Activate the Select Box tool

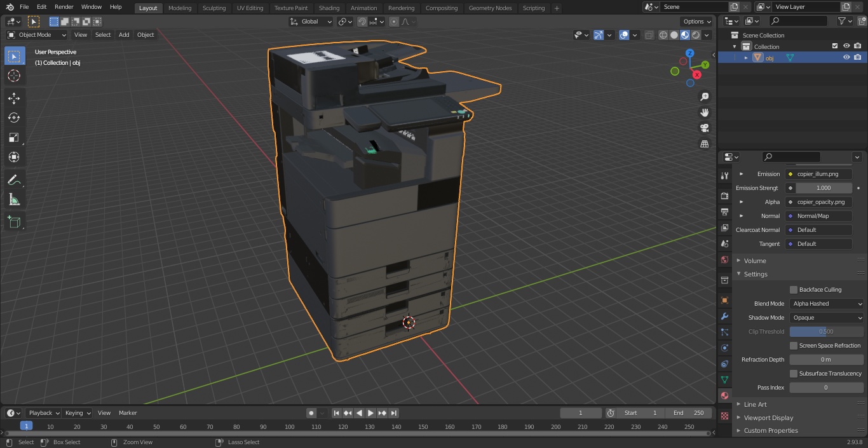[14, 56]
